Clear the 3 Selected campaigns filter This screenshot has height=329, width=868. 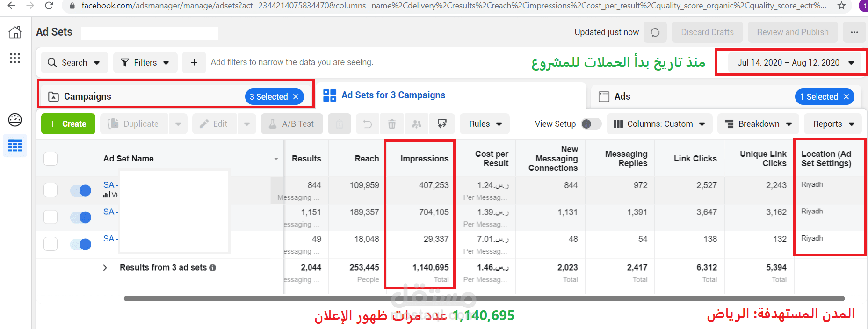point(296,96)
